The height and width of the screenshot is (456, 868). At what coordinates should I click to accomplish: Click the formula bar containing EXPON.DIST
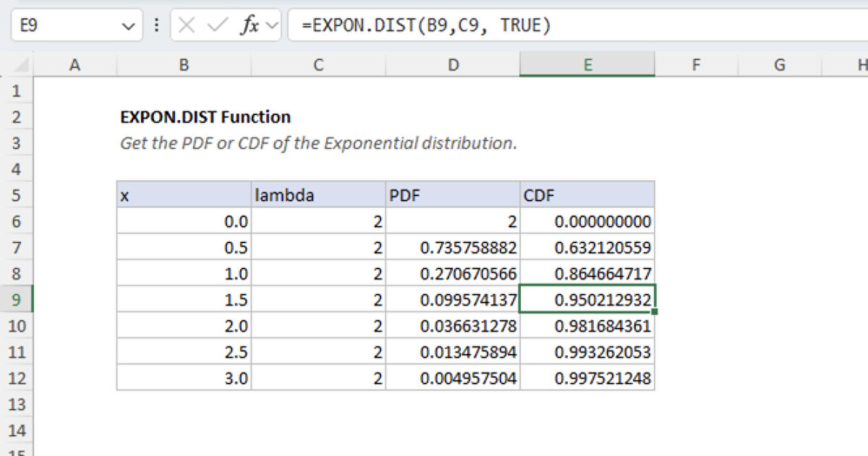click(405, 25)
